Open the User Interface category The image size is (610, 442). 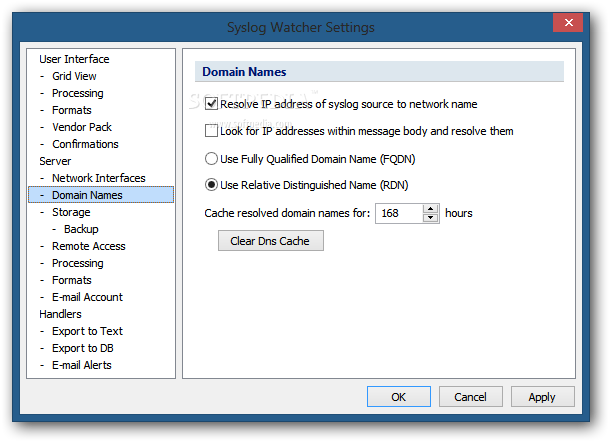[74, 59]
